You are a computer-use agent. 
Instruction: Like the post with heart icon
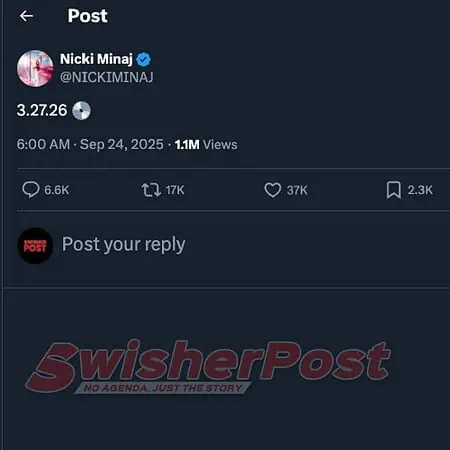273,190
